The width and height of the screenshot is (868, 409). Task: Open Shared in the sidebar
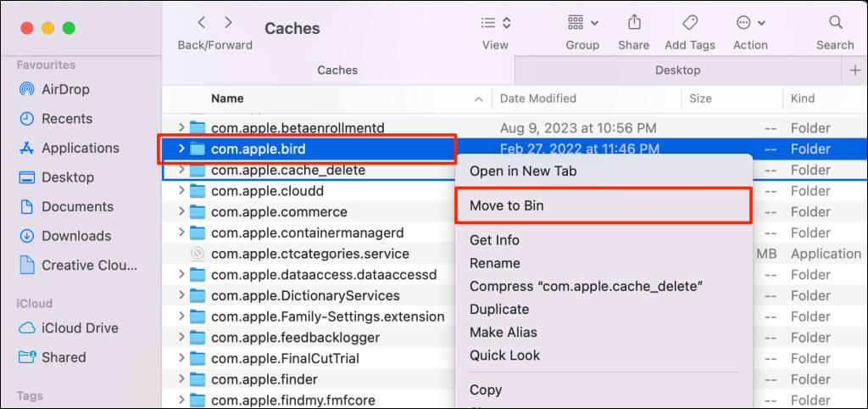click(x=63, y=357)
